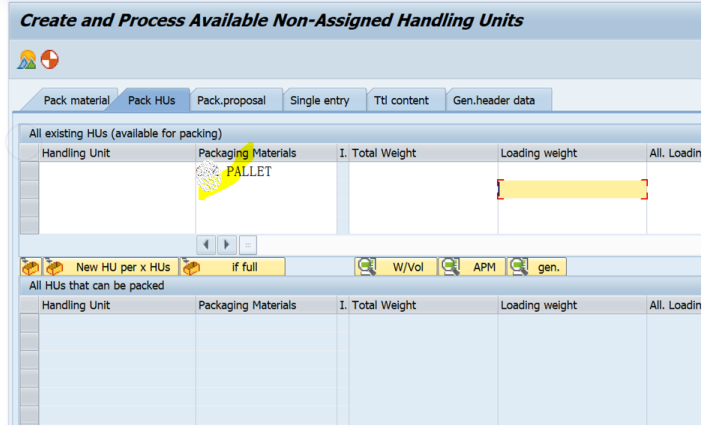Click highlighted Loading weight input cell
Viewport: 702px width, 426px height.
coord(572,189)
